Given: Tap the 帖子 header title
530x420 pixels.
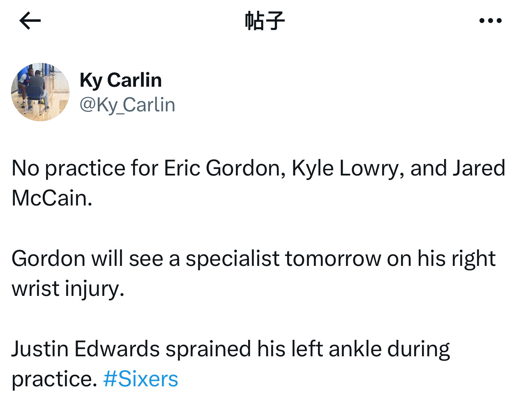Looking at the screenshot, I should (x=265, y=21).
